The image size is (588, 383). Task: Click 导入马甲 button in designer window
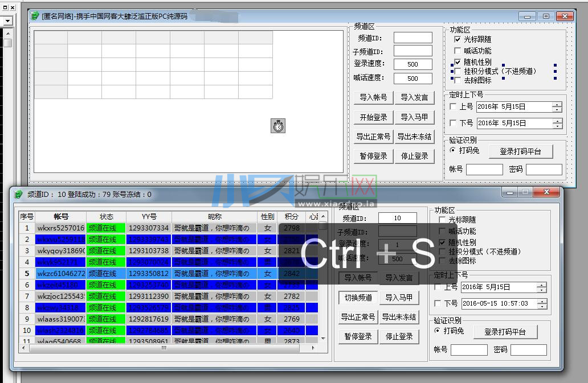(414, 118)
